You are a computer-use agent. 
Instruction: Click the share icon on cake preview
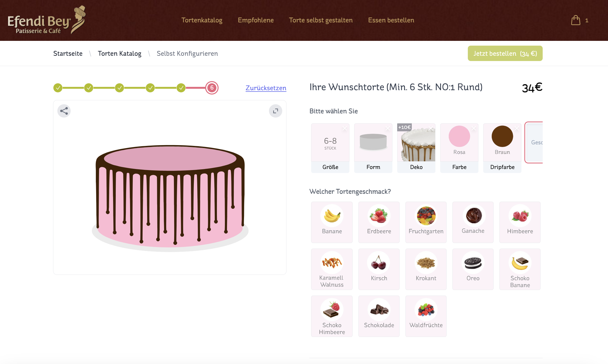tap(64, 111)
